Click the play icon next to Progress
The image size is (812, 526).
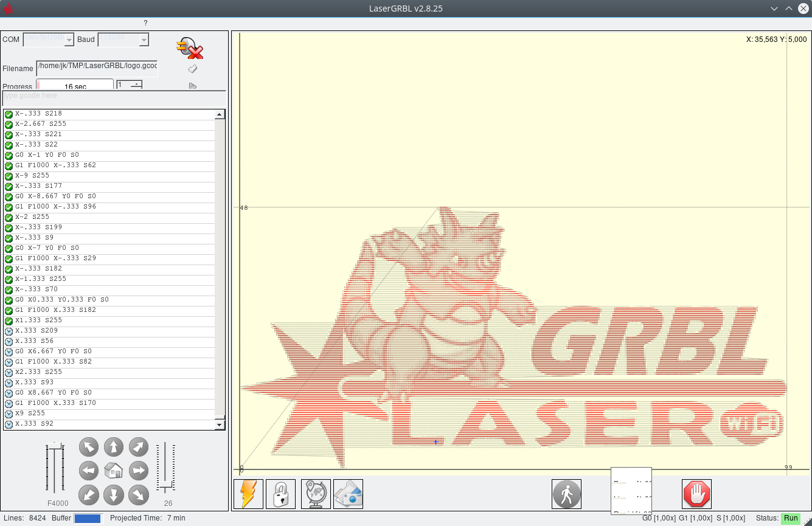click(193, 86)
